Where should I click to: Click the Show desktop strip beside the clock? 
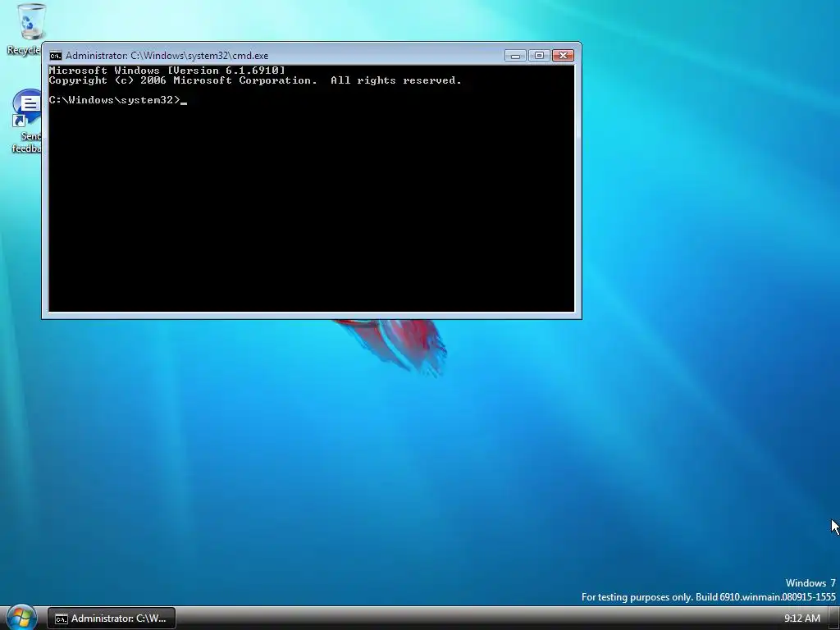834,619
